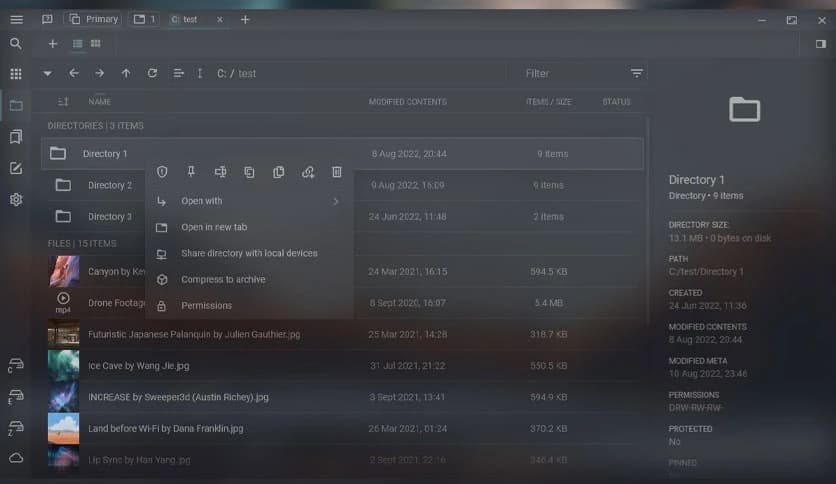836x484 pixels.
Task: Click the copy icon in context menu
Action: pyautogui.click(x=249, y=172)
